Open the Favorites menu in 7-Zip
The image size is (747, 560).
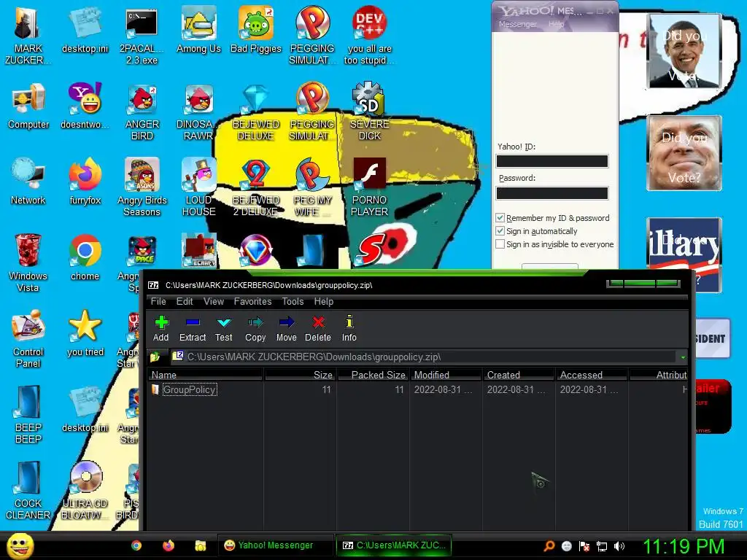pyautogui.click(x=252, y=301)
